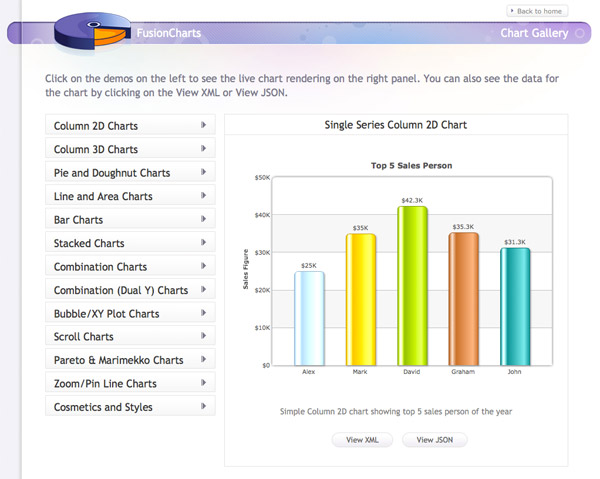Open the Bar Charts menu
600x479 pixels.
[129, 220]
